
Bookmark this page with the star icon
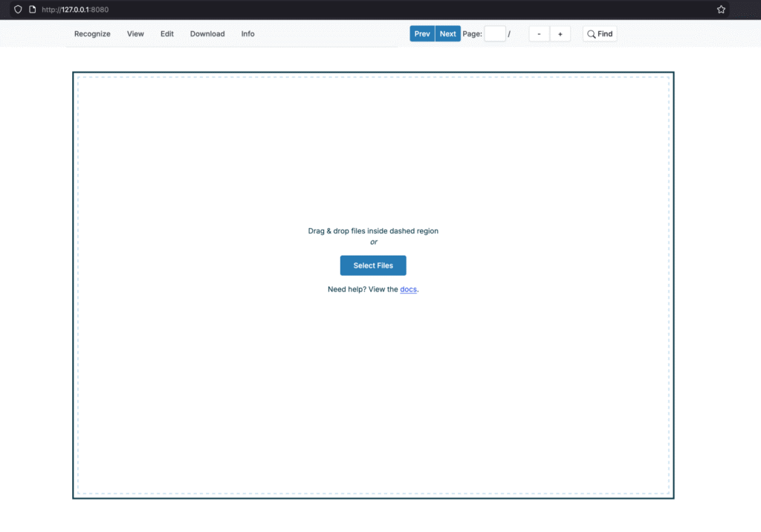[721, 10]
